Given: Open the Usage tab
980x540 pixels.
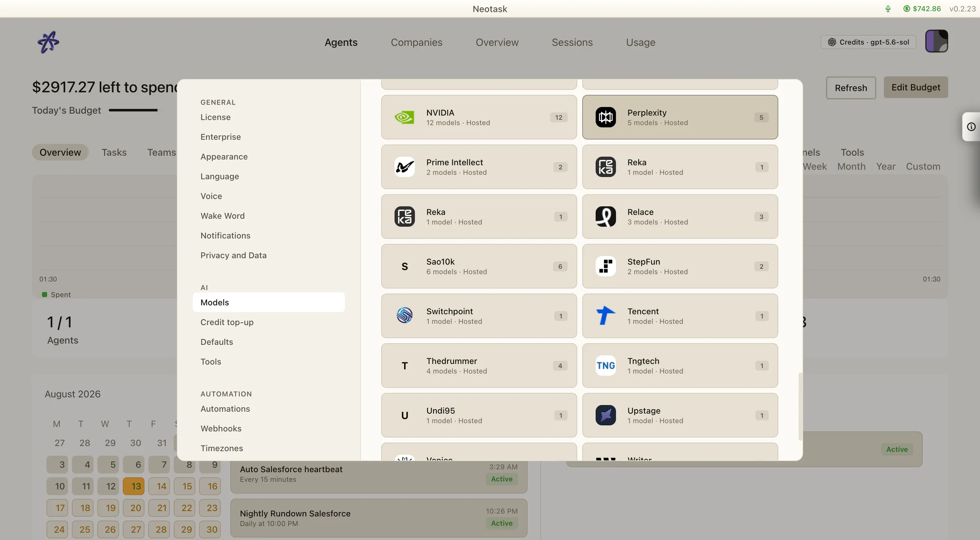Looking at the screenshot, I should pyautogui.click(x=641, y=42).
